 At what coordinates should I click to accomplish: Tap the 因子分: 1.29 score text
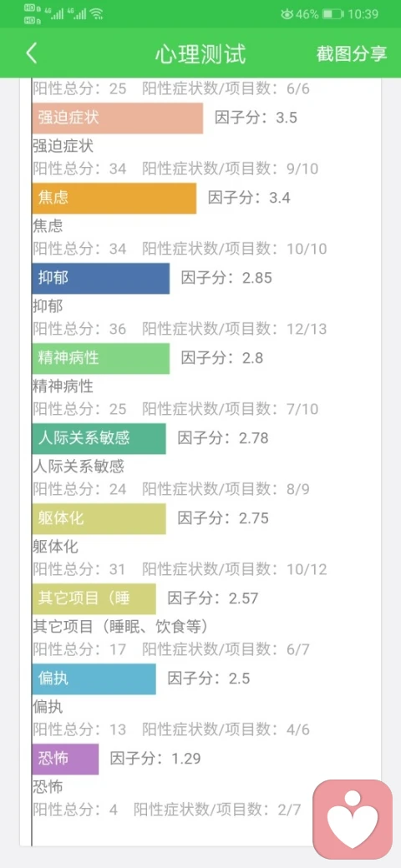pyautogui.click(x=155, y=759)
